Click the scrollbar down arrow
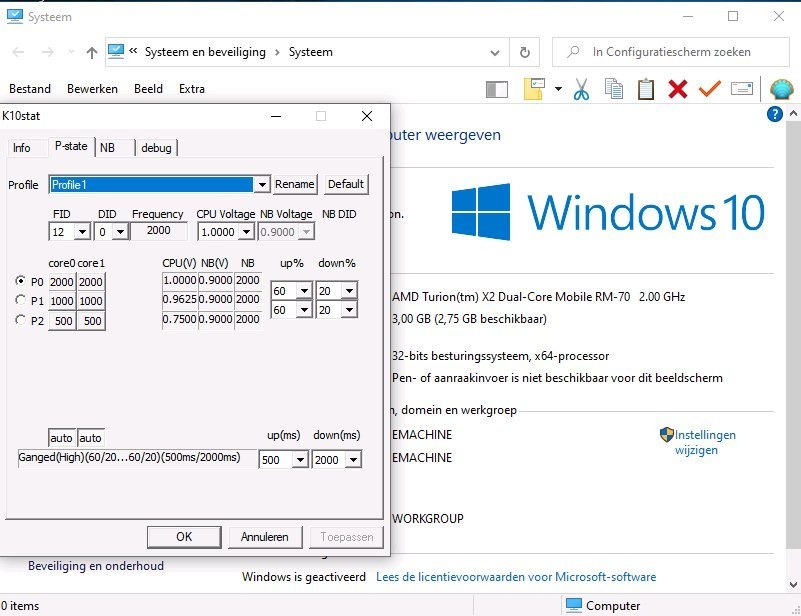This screenshot has width=801, height=616. click(793, 585)
